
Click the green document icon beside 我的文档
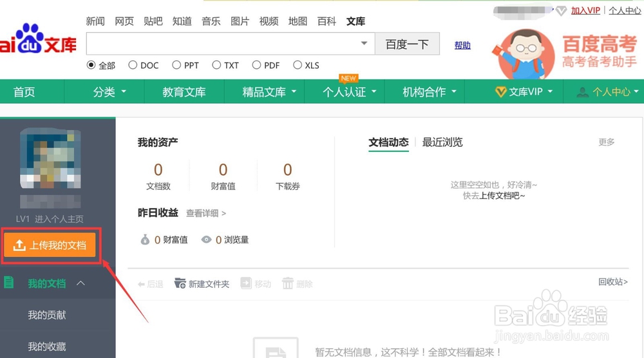8,283
